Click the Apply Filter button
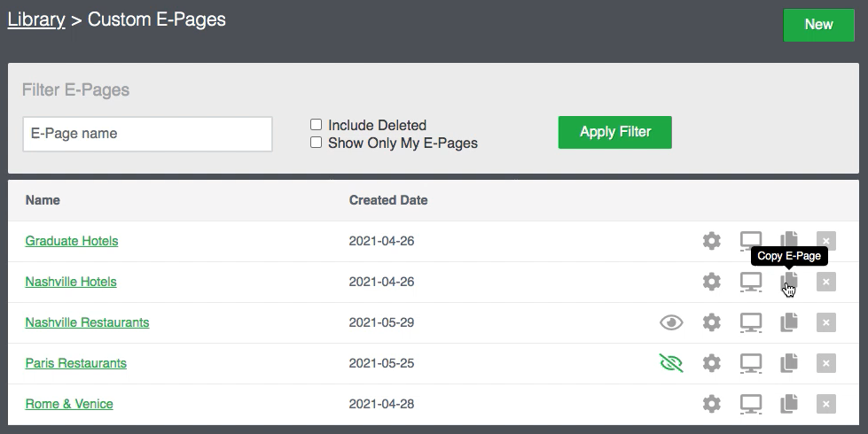Image resolution: width=868 pixels, height=434 pixels. click(615, 132)
